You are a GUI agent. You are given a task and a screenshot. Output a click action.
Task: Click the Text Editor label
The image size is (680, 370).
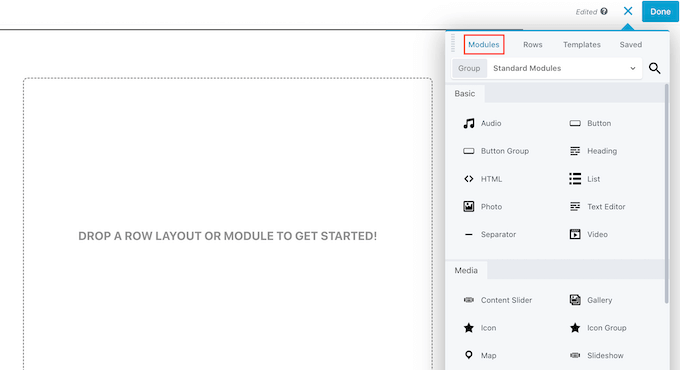point(606,206)
